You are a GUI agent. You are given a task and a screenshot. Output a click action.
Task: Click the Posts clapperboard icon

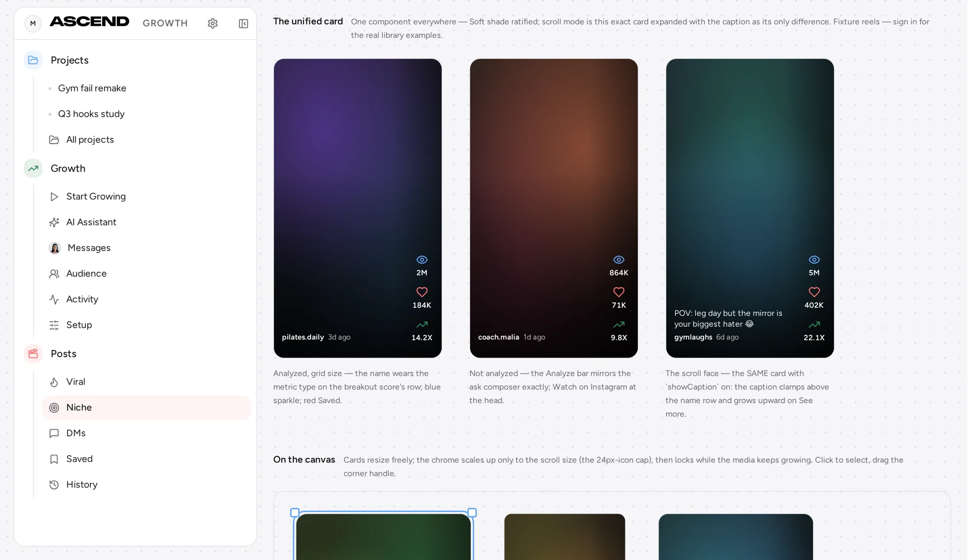click(x=33, y=354)
